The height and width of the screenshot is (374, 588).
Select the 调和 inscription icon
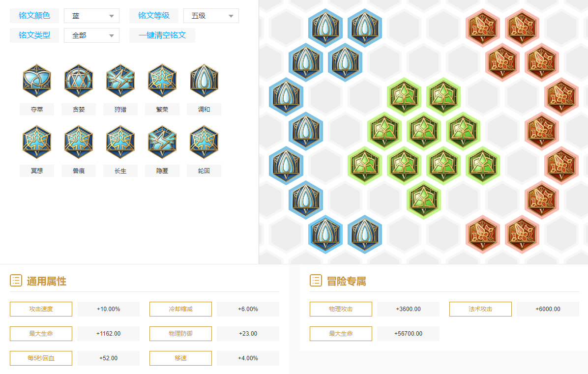[204, 81]
